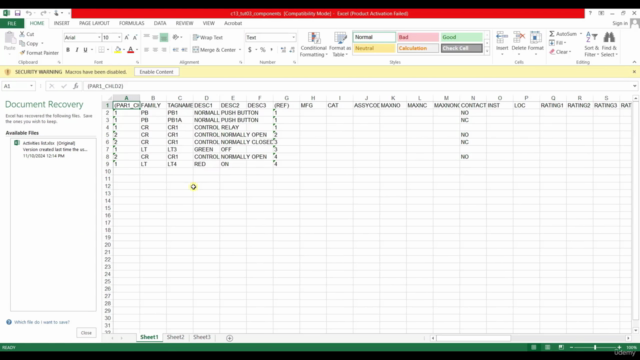Open the FILE tab
Screen dimensions: 640x360
point(12,23)
